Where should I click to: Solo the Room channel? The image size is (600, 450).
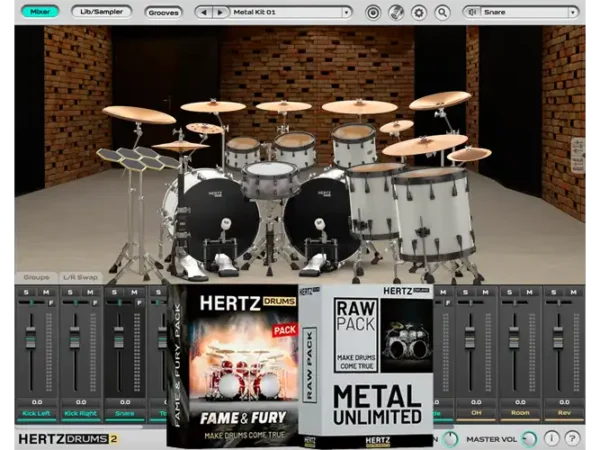509,292
